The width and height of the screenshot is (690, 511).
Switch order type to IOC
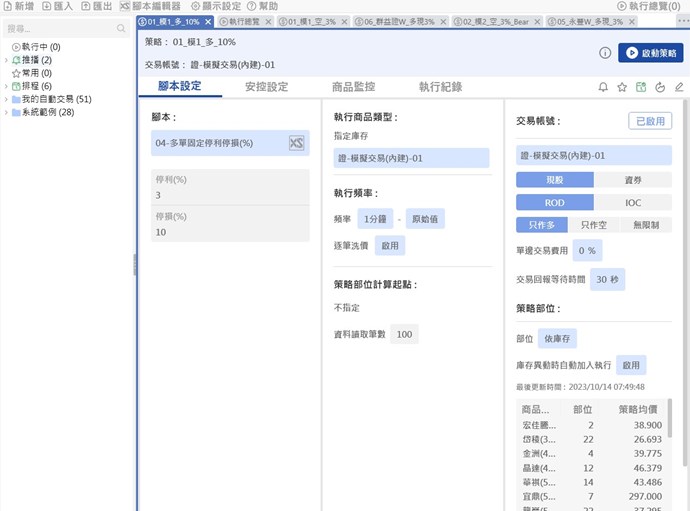click(634, 202)
